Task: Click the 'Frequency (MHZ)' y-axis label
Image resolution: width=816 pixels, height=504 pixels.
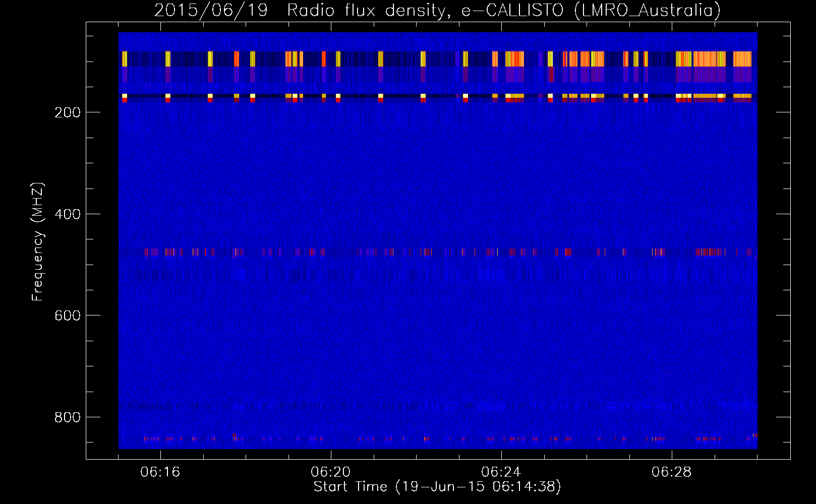Action: [38, 241]
